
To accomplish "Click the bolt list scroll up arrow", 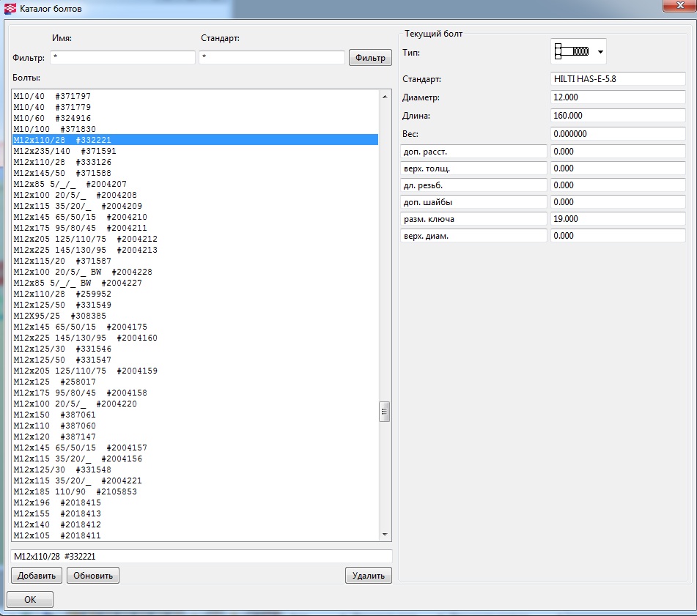I will pos(384,97).
